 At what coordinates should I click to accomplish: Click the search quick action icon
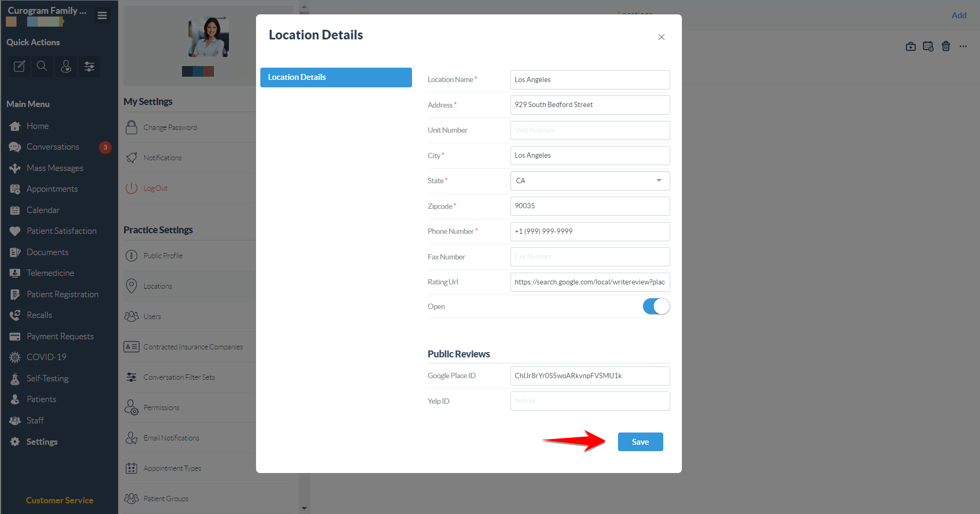pos(42,67)
